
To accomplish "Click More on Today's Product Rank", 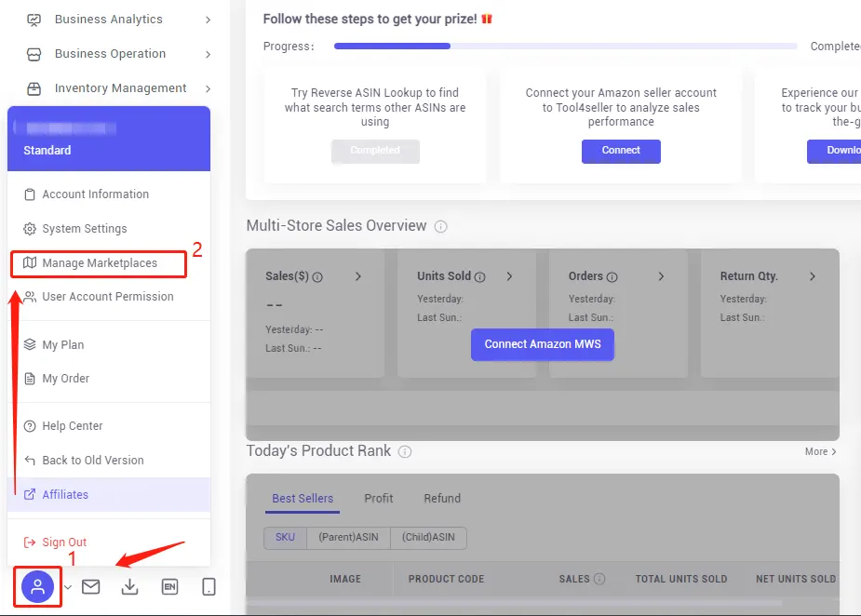I will coord(818,450).
